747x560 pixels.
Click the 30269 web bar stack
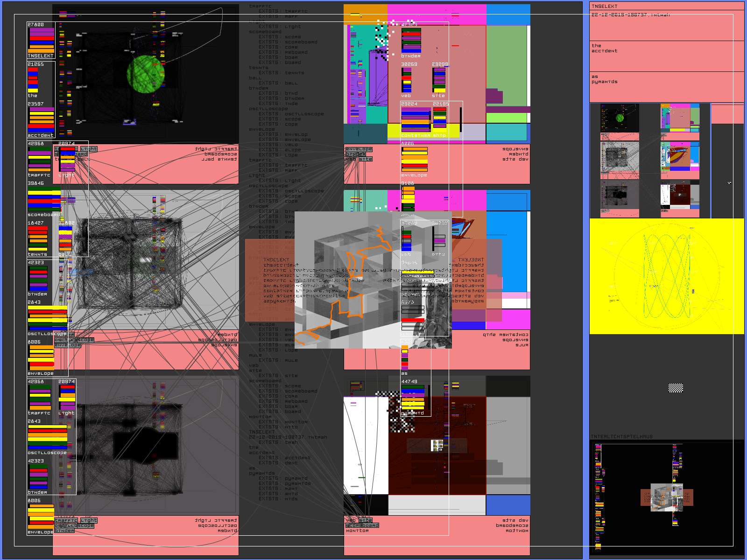point(407,80)
